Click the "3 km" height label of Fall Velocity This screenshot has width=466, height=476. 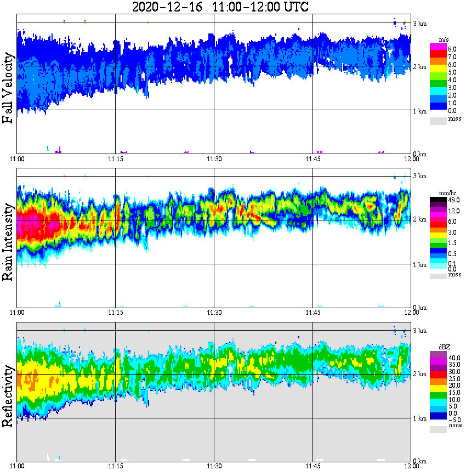click(x=419, y=24)
